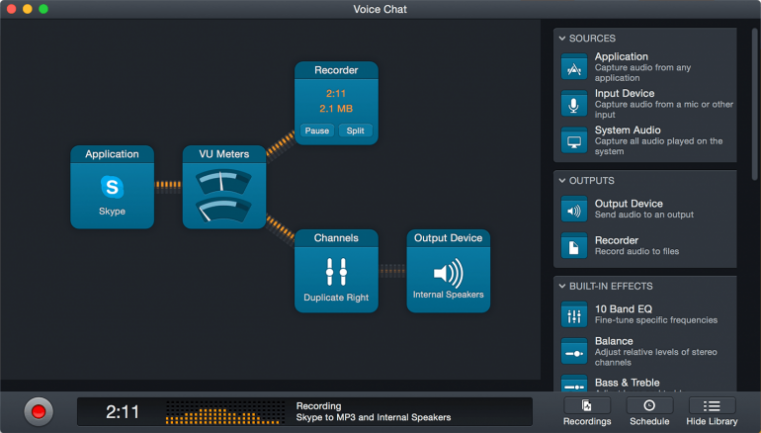The image size is (761, 433).
Task: Click the '2.1 MB' file size in Recorder
Action: pyautogui.click(x=336, y=109)
